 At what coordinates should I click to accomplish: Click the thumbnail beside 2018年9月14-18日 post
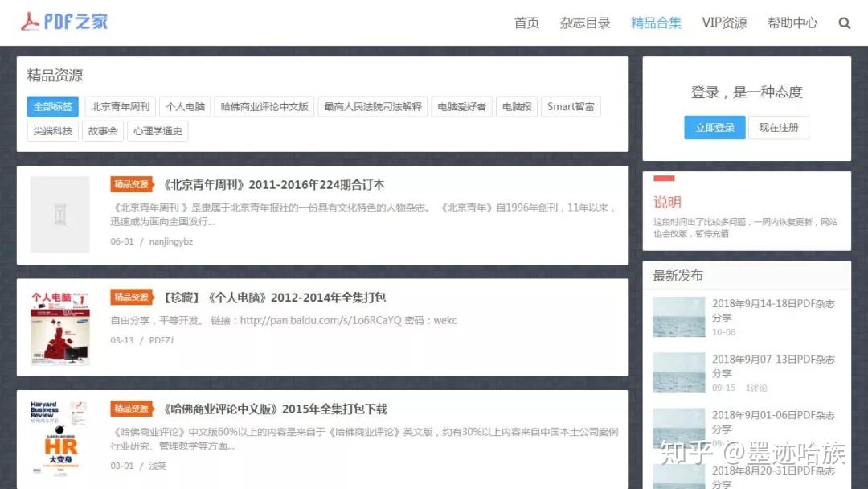point(678,317)
